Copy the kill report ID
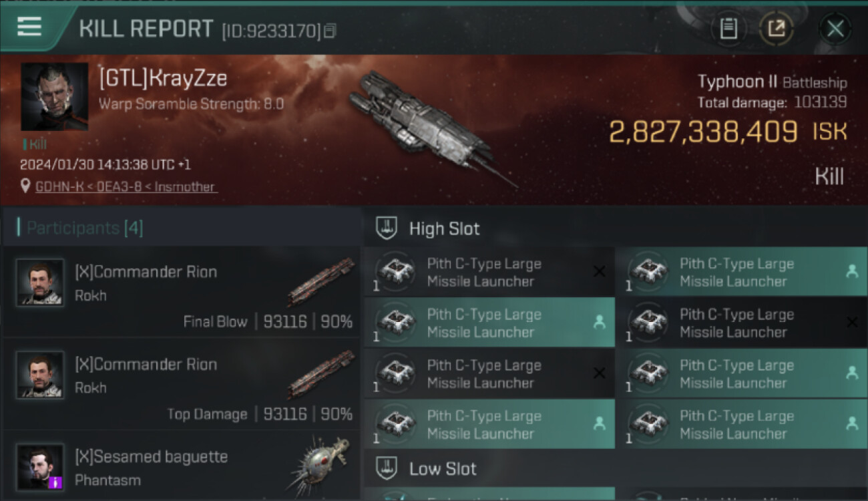This screenshot has width=868, height=501. coord(331,31)
